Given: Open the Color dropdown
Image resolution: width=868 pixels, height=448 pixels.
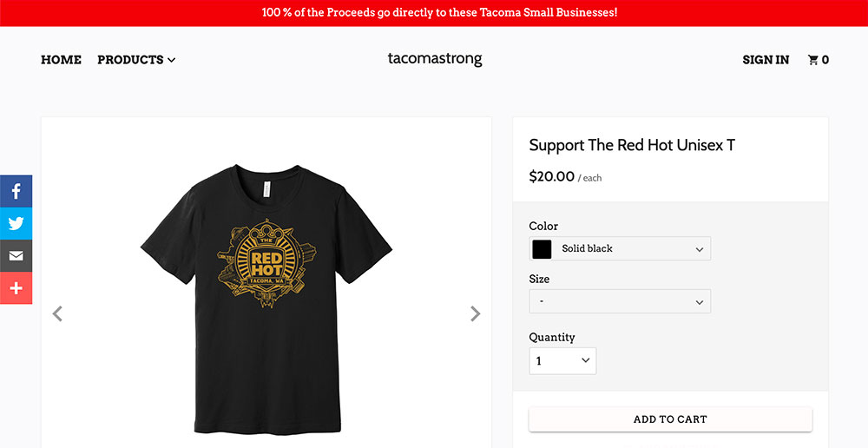Looking at the screenshot, I should (620, 248).
